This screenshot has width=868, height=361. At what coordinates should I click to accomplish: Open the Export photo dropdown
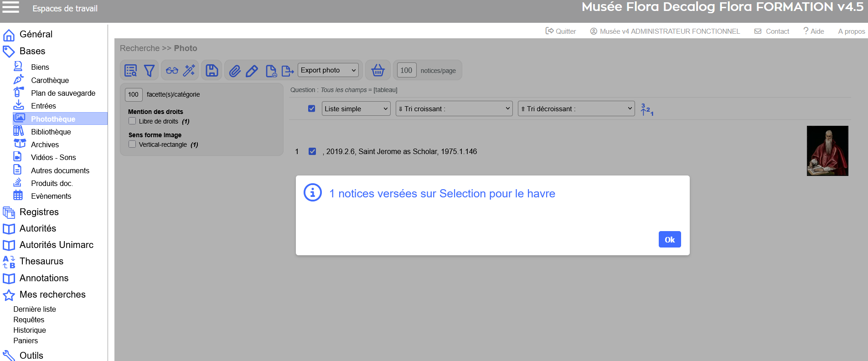pyautogui.click(x=328, y=70)
